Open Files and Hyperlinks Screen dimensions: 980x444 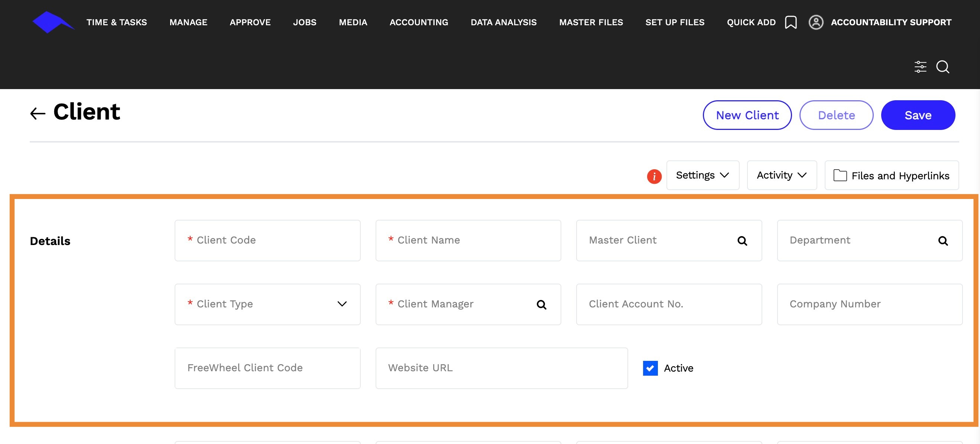tap(891, 175)
